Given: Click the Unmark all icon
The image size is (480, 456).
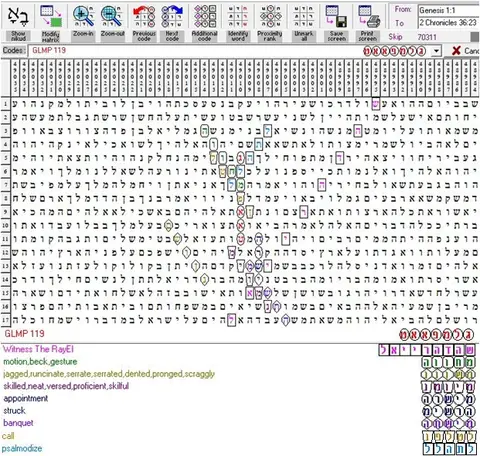Looking at the screenshot, I should [x=303, y=16].
